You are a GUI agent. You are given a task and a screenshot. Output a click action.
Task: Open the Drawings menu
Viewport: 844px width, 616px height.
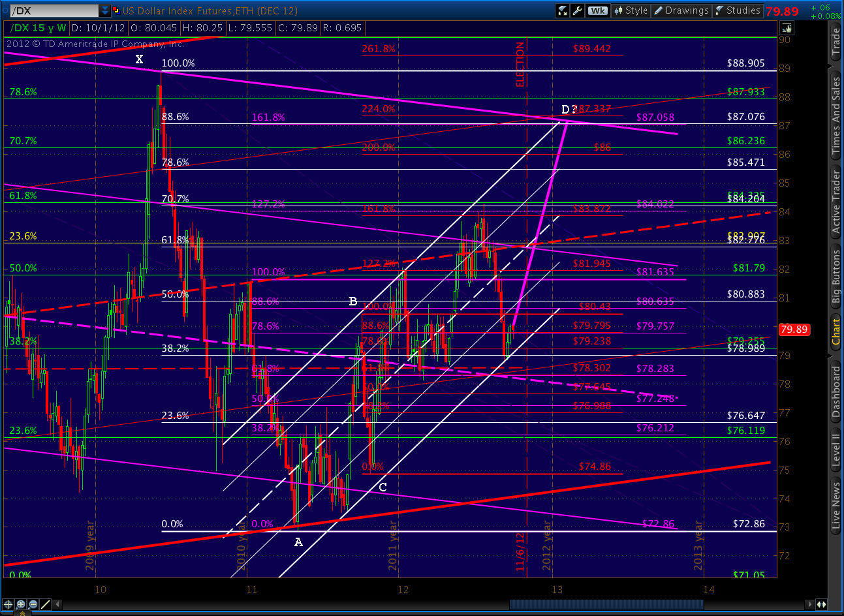[x=681, y=10]
